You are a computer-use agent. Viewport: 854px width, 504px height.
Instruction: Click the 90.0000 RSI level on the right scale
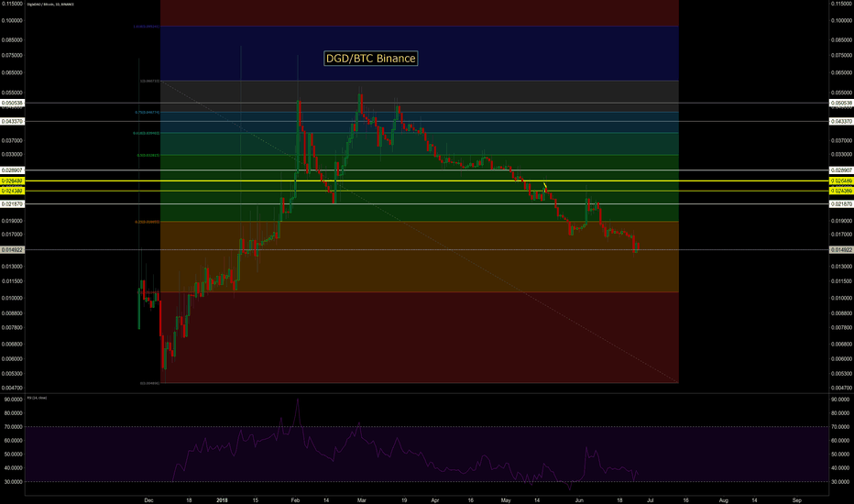coord(840,400)
